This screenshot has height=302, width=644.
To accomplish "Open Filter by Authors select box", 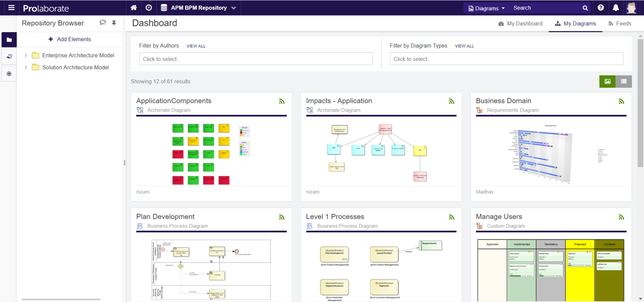I will (256, 59).
